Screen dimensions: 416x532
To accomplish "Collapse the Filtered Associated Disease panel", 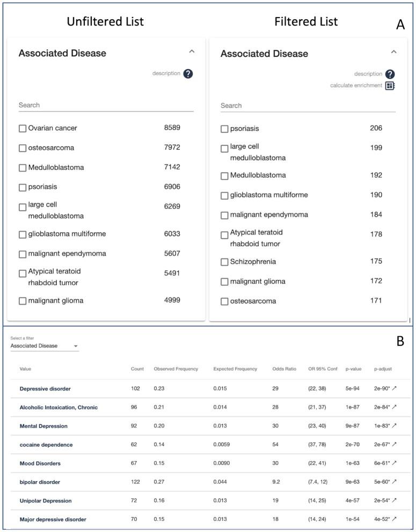I will click(393, 52).
